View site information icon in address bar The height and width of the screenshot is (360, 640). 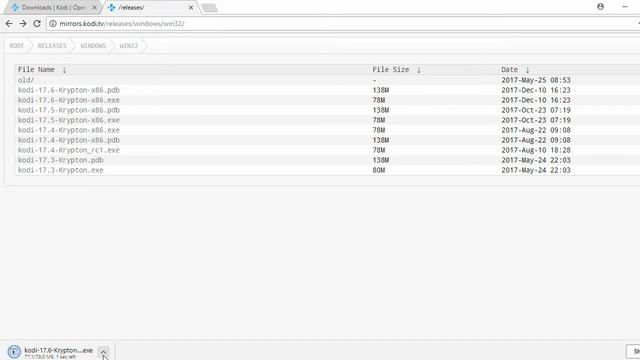click(53, 24)
